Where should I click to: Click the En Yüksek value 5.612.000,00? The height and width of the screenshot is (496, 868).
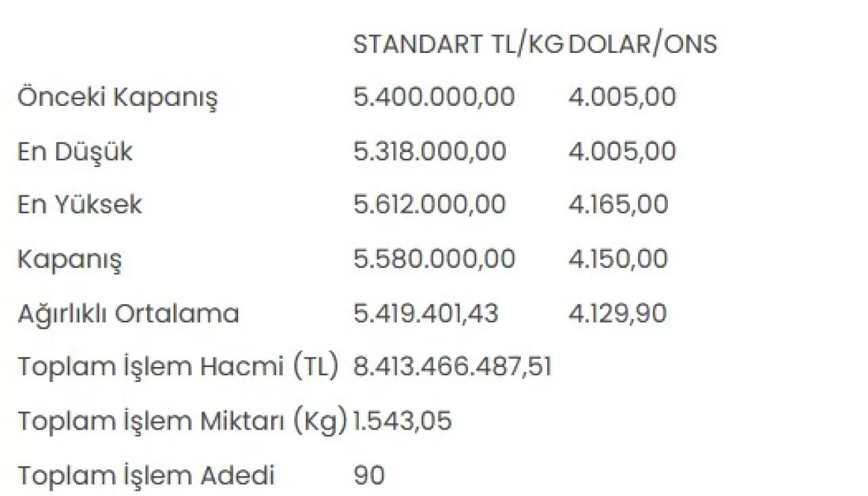429,204
